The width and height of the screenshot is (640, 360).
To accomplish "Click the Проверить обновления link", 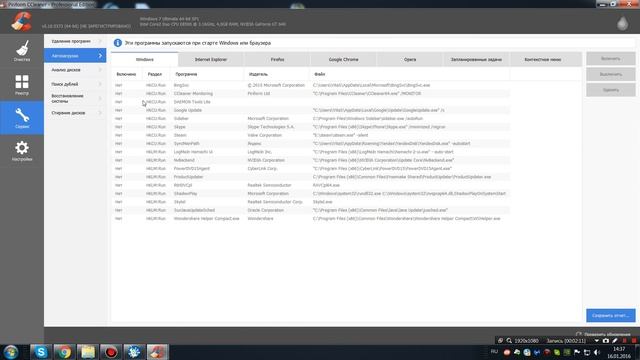I will pos(607,334).
